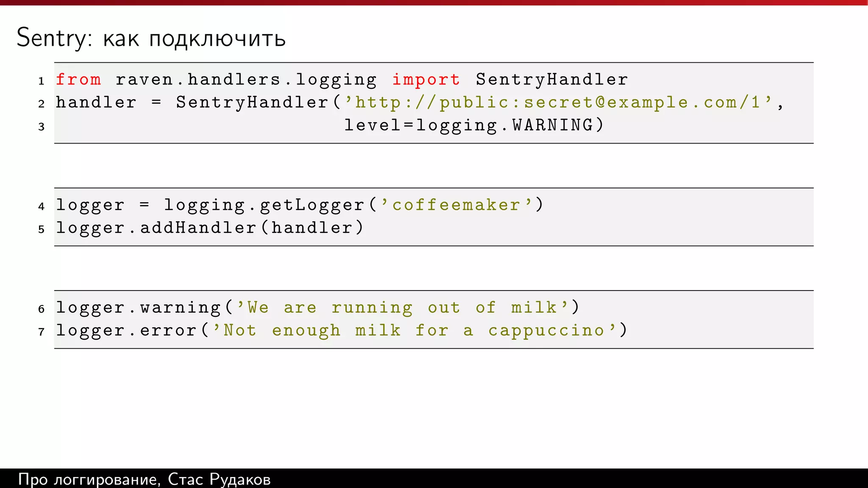This screenshot has height=488, width=868.
Task: Click line number 1 in code gutter
Action: pos(41,81)
